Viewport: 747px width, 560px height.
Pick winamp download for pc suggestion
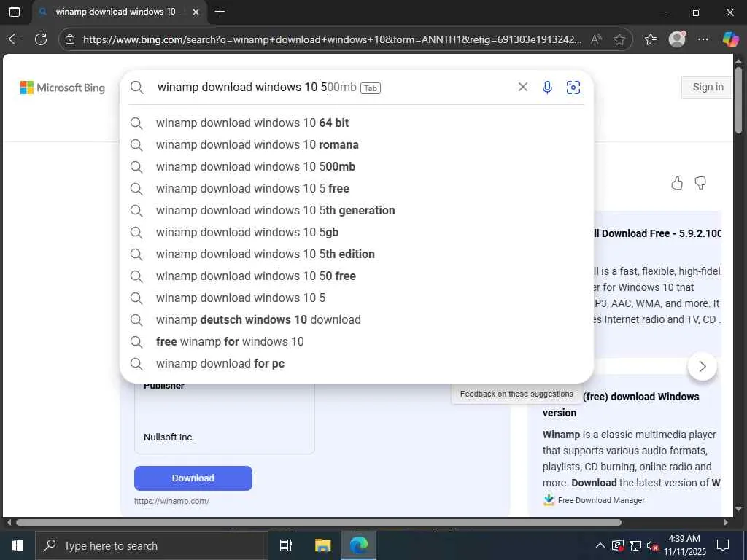[x=356, y=364]
